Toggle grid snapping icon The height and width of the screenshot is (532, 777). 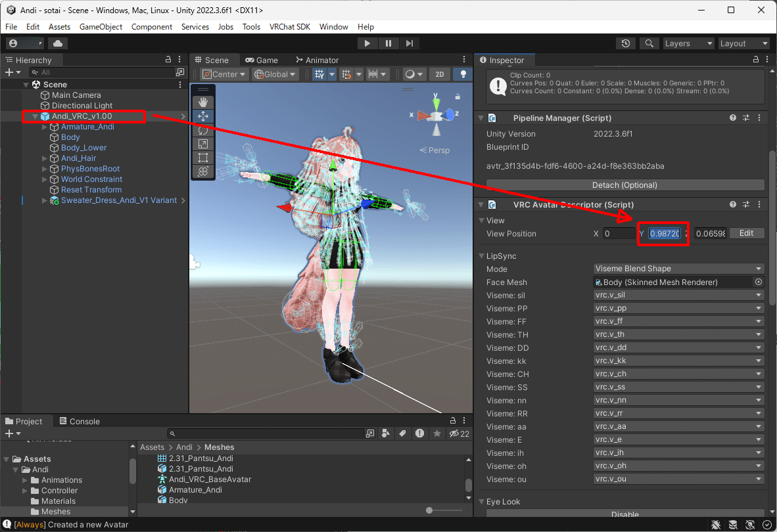click(x=346, y=74)
